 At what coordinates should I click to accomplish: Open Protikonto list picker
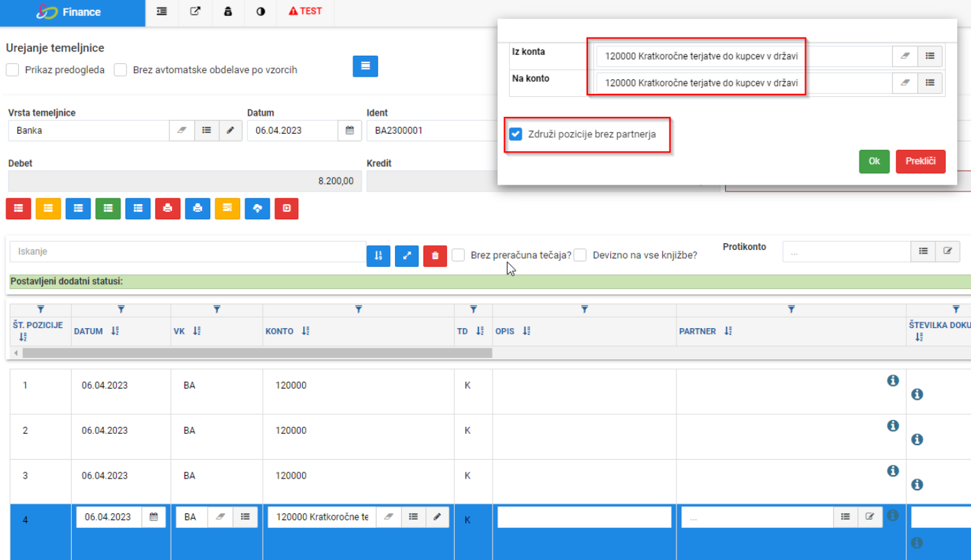tap(923, 251)
